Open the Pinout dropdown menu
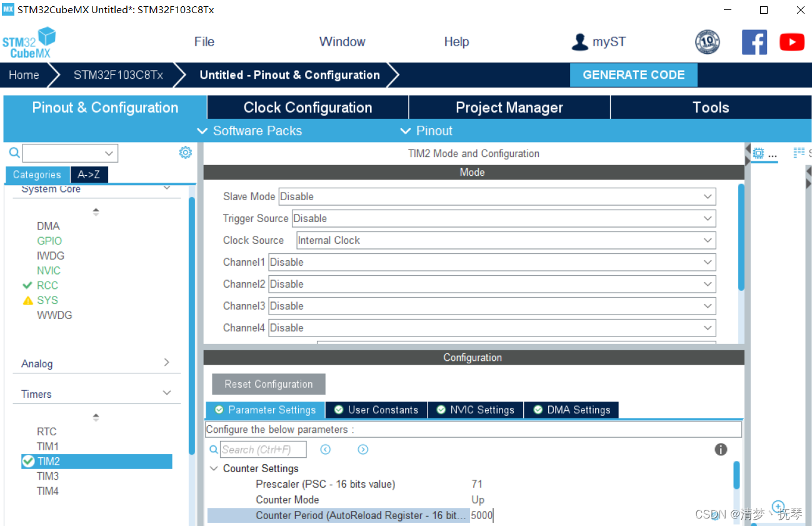This screenshot has width=812, height=526. tap(426, 131)
